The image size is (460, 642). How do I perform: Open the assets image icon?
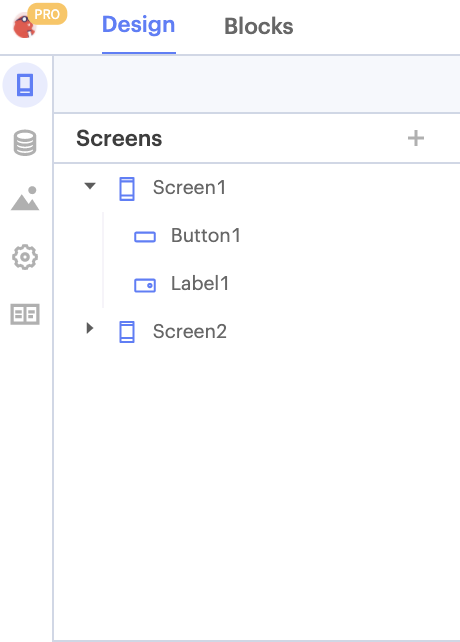pyautogui.click(x=25, y=198)
